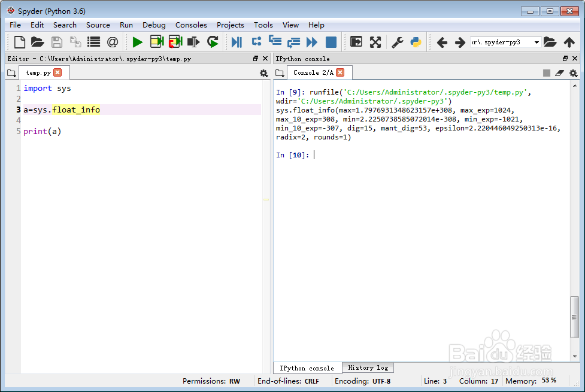Open the Help menu

(x=316, y=25)
